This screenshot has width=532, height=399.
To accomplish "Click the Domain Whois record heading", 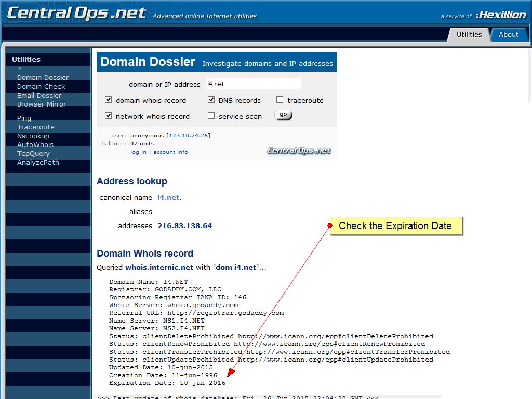I will [x=145, y=254].
